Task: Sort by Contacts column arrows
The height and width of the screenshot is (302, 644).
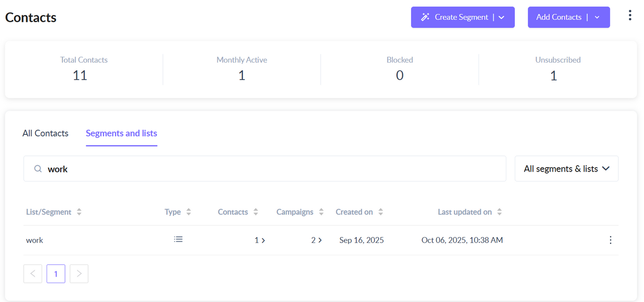Action: [256, 212]
